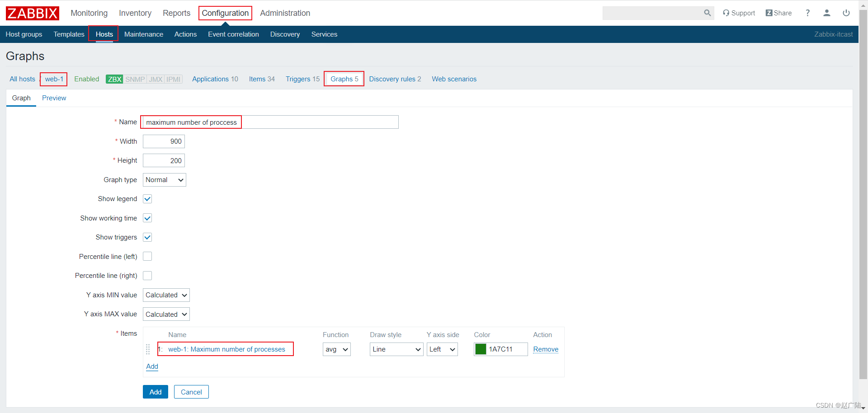Open Graphs 5 link
This screenshot has height=413, width=868.
[x=344, y=79]
